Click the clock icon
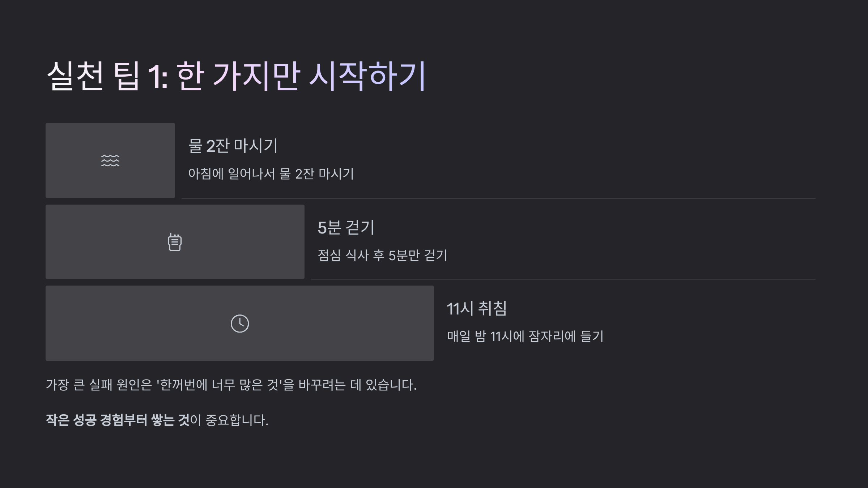 coord(240,324)
